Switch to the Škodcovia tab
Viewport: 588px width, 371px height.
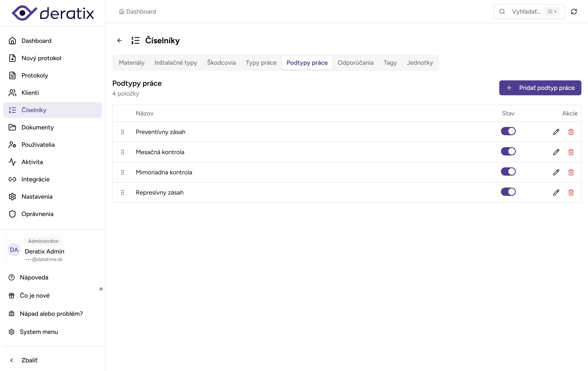(x=221, y=63)
